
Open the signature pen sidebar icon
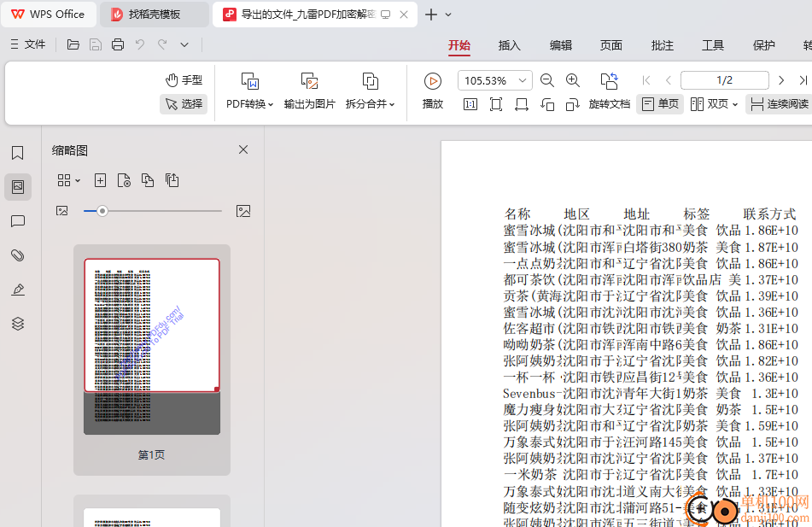(18, 290)
